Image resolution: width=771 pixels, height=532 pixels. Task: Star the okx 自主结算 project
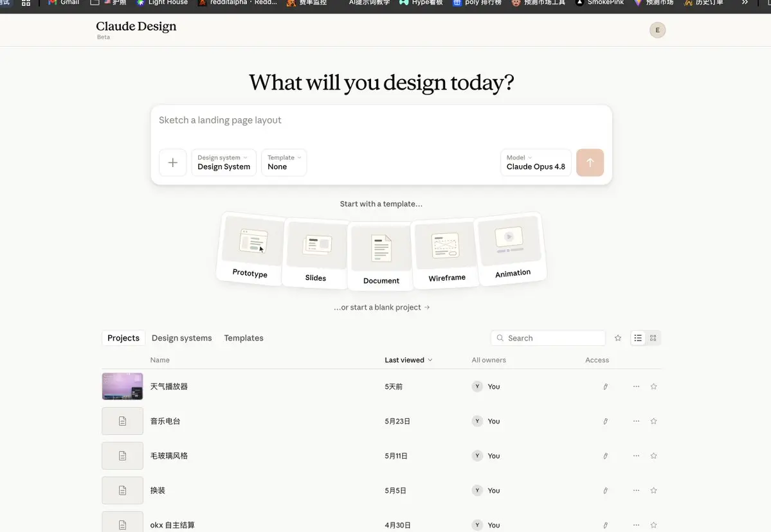(x=653, y=525)
